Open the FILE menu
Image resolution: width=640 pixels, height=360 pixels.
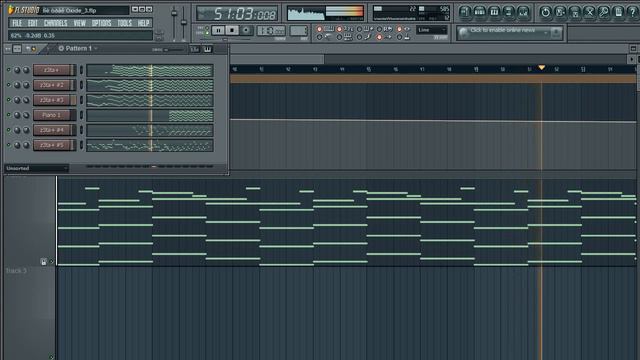pos(17,23)
